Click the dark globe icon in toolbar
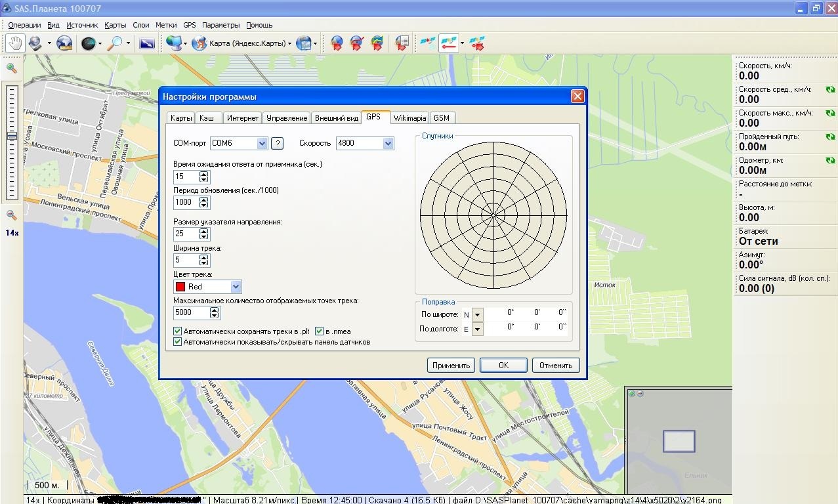The image size is (838, 504). [x=87, y=43]
